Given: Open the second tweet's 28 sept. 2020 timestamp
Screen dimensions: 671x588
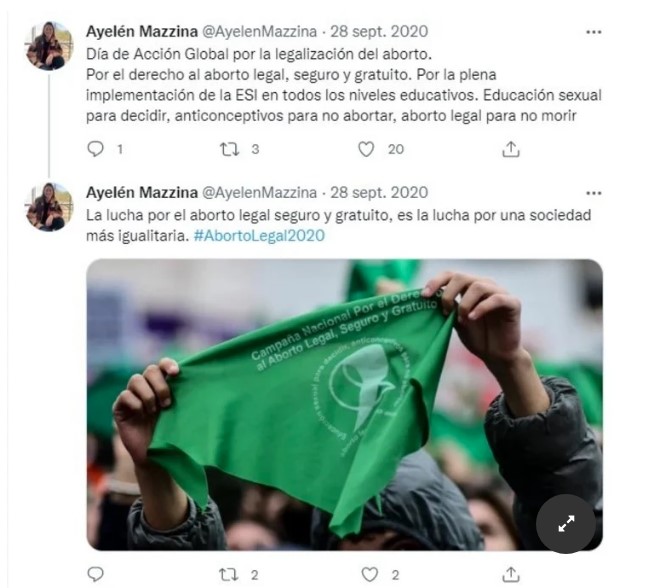Looking at the screenshot, I should 379,193.
